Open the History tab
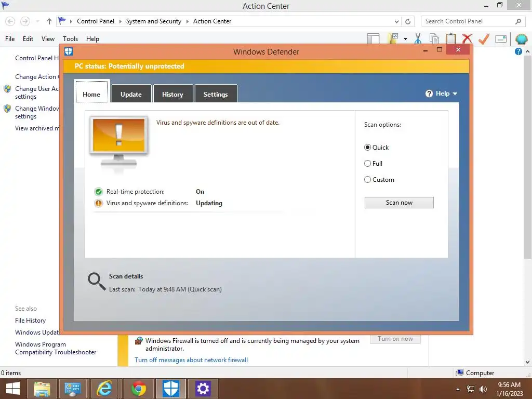 point(172,94)
